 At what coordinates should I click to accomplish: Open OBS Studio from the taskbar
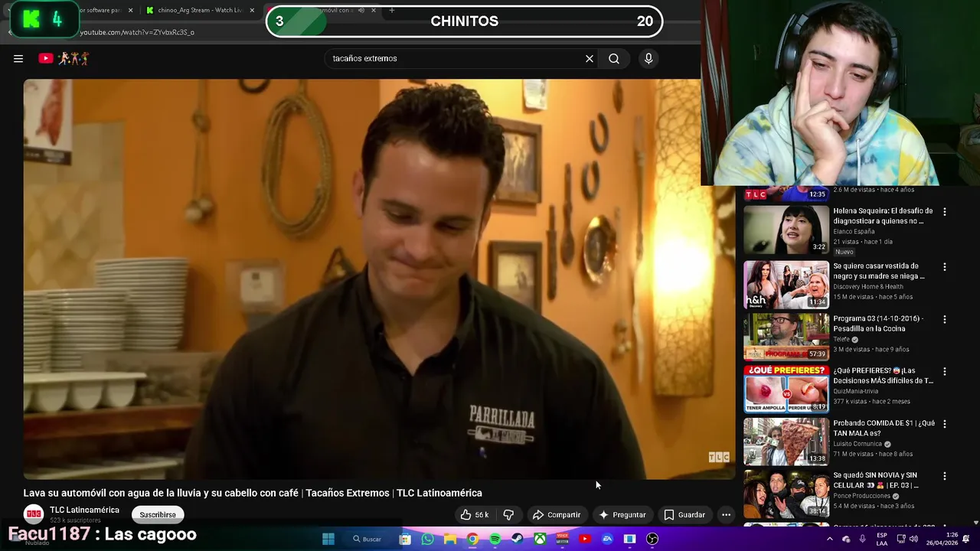[652, 539]
